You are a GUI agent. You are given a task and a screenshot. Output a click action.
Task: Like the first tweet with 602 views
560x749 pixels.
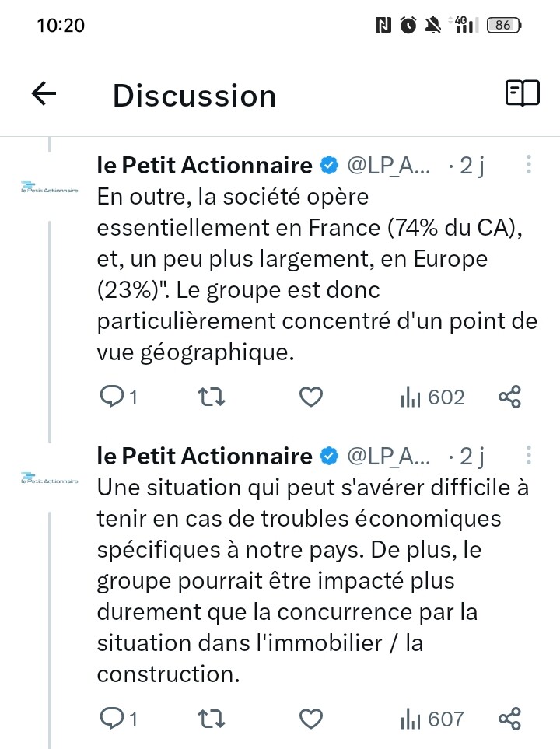311,397
